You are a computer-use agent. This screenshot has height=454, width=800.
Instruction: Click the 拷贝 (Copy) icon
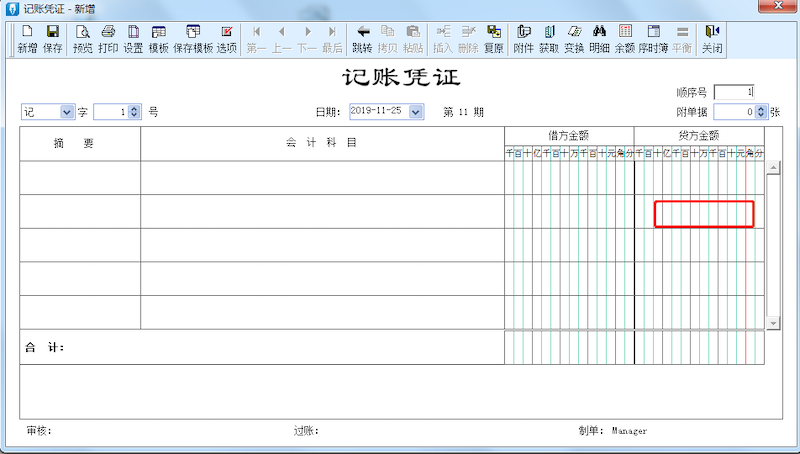[x=388, y=39]
